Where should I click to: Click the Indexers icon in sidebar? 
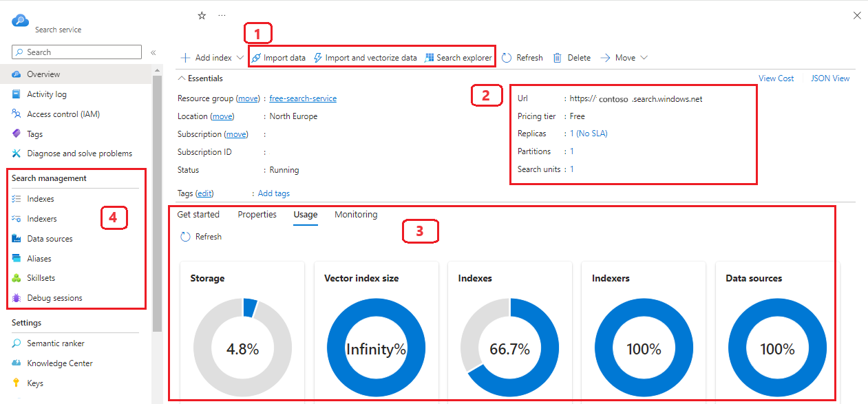tap(17, 219)
